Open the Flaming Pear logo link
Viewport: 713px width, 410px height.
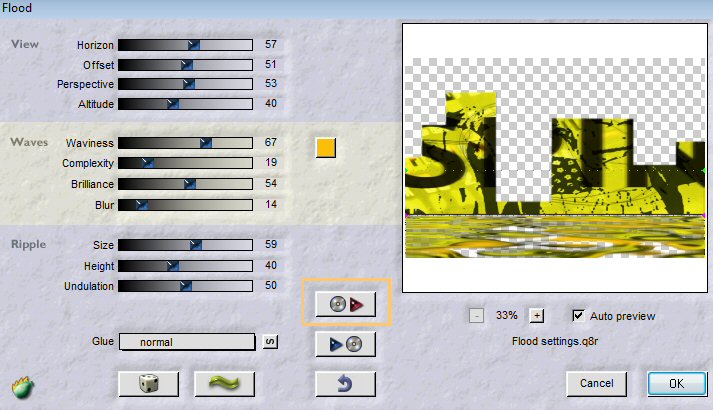tap(22, 388)
